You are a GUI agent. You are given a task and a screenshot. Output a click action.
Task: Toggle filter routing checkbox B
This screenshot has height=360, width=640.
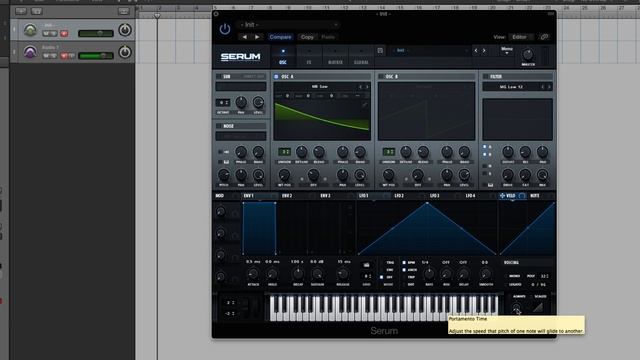pyautogui.click(x=485, y=154)
